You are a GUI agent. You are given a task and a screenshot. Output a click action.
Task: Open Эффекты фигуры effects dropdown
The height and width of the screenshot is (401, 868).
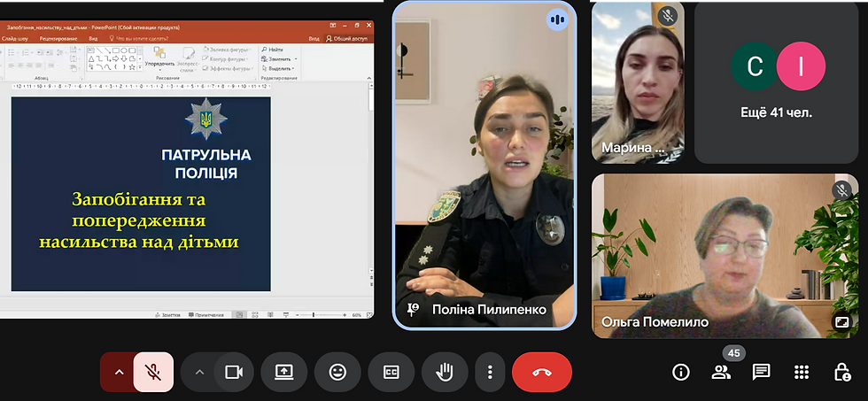[x=227, y=68]
